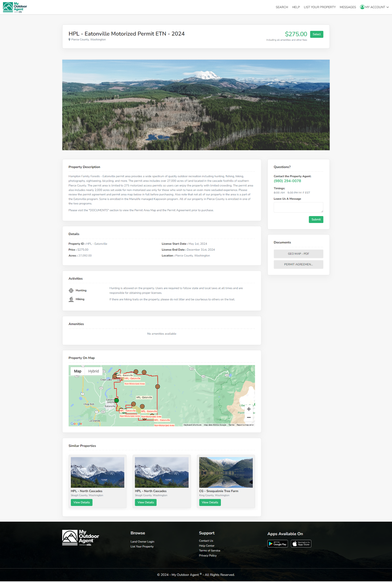Click the green Select button by price
This screenshot has width=392, height=582.
(x=316, y=34)
